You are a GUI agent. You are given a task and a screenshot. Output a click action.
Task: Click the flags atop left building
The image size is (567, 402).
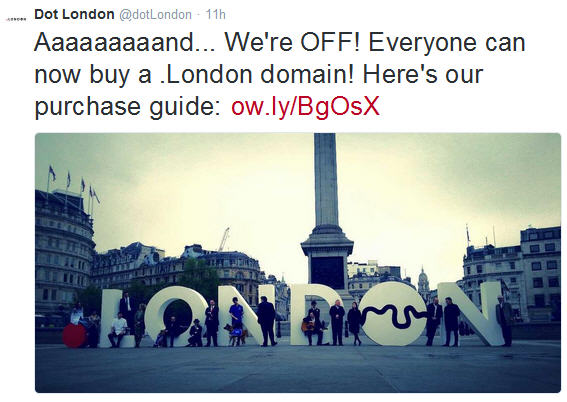74,183
